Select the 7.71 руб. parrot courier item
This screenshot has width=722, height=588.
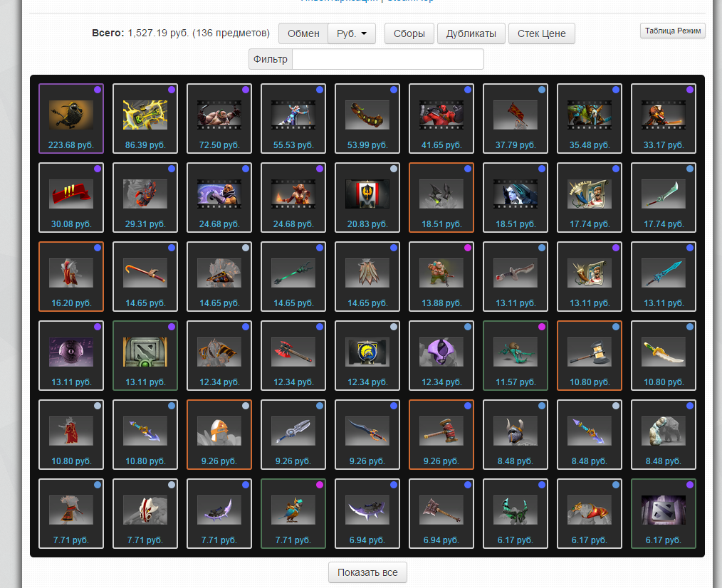[x=293, y=513]
